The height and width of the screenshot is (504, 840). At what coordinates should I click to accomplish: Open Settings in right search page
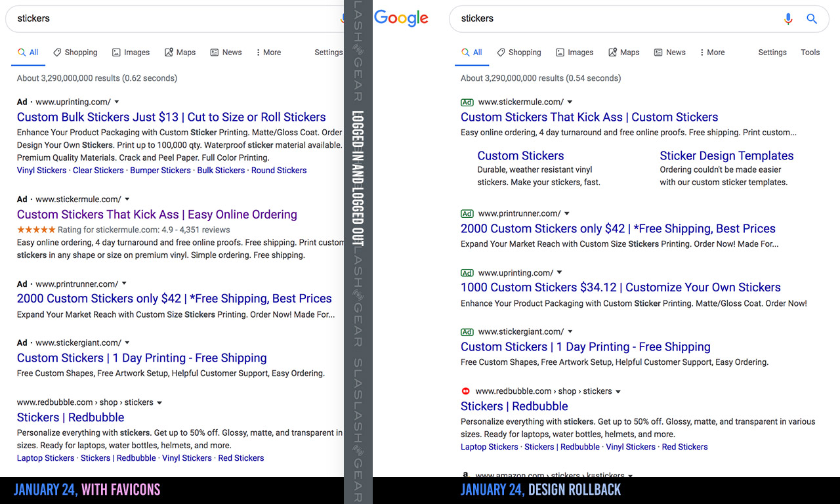pyautogui.click(x=772, y=52)
